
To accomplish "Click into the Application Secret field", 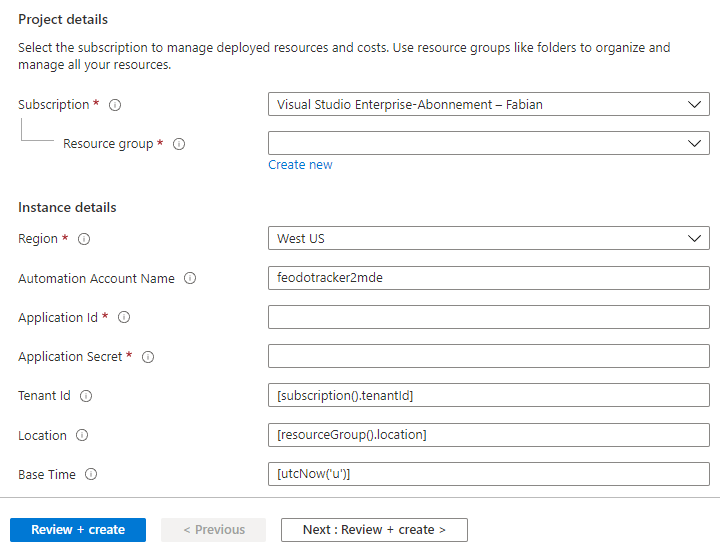I will 488,357.
